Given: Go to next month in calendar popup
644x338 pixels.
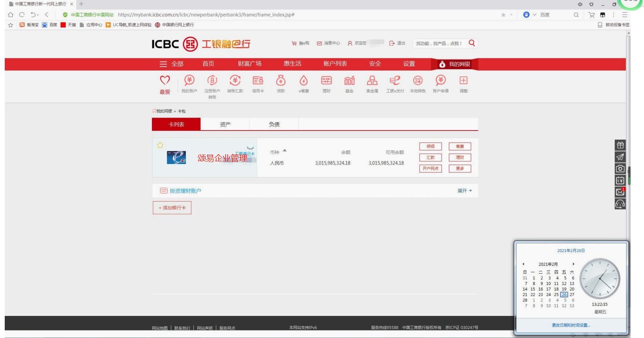Looking at the screenshot, I should 573,264.
